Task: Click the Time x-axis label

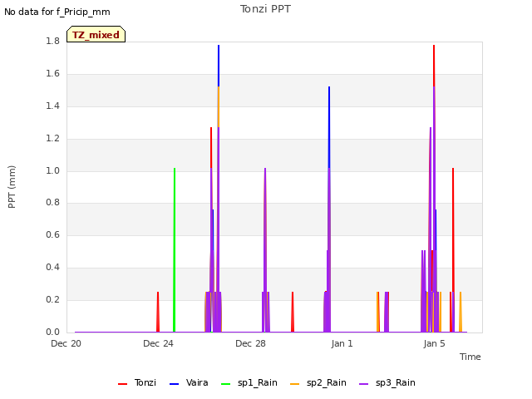Action: pos(470,357)
